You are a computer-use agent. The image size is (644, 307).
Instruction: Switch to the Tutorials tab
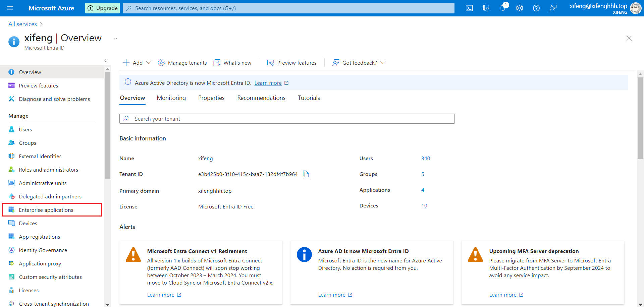309,98
